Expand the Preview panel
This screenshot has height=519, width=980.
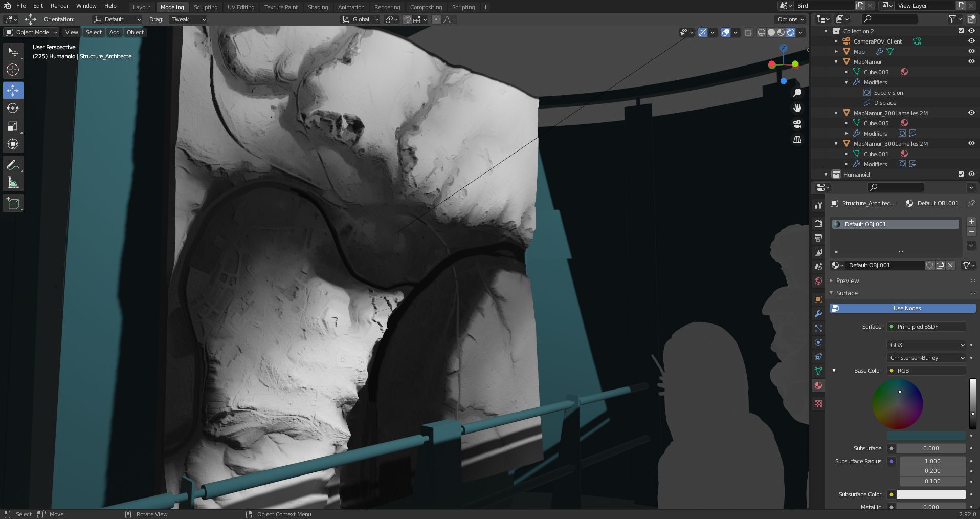[x=847, y=280]
